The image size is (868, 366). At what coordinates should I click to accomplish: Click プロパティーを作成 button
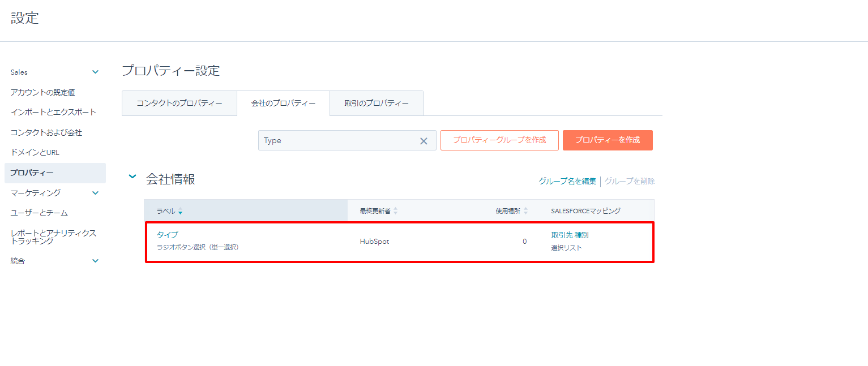[607, 140]
